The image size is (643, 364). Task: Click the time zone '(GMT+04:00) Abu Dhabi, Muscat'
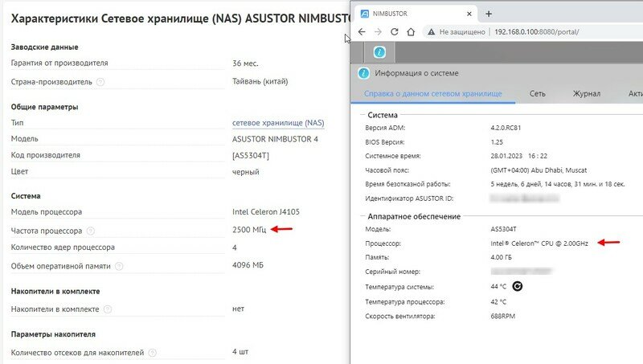(x=539, y=170)
